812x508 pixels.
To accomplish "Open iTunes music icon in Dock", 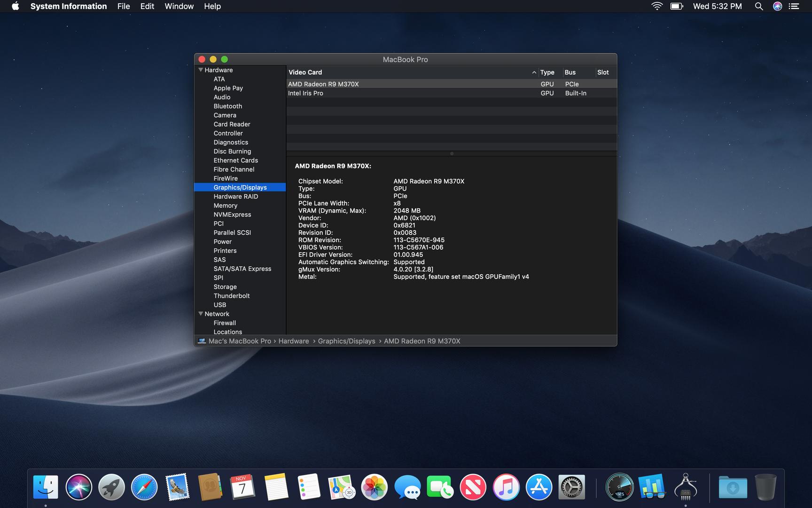I will pyautogui.click(x=506, y=487).
